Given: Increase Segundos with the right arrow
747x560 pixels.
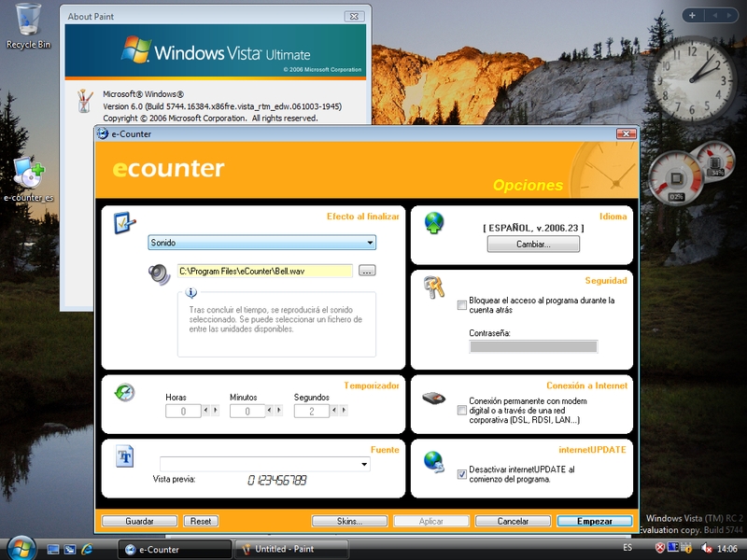Looking at the screenshot, I should pos(344,410).
